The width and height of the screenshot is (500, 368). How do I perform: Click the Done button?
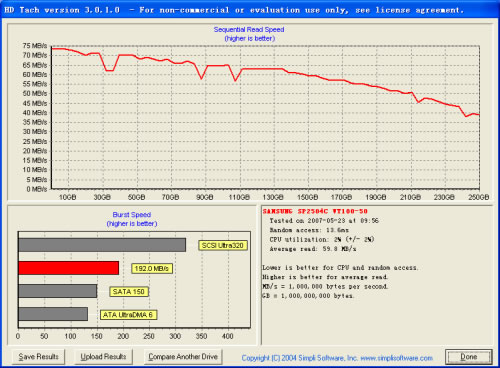(469, 357)
